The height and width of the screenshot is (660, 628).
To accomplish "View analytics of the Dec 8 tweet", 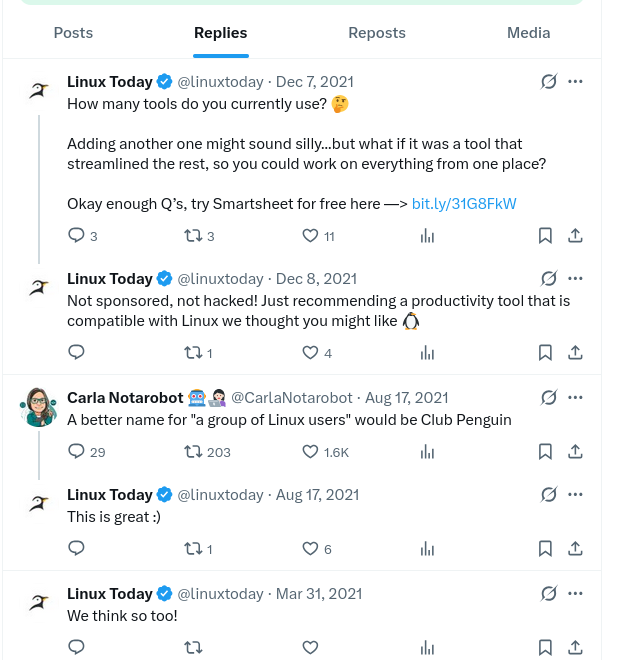I will click(427, 353).
